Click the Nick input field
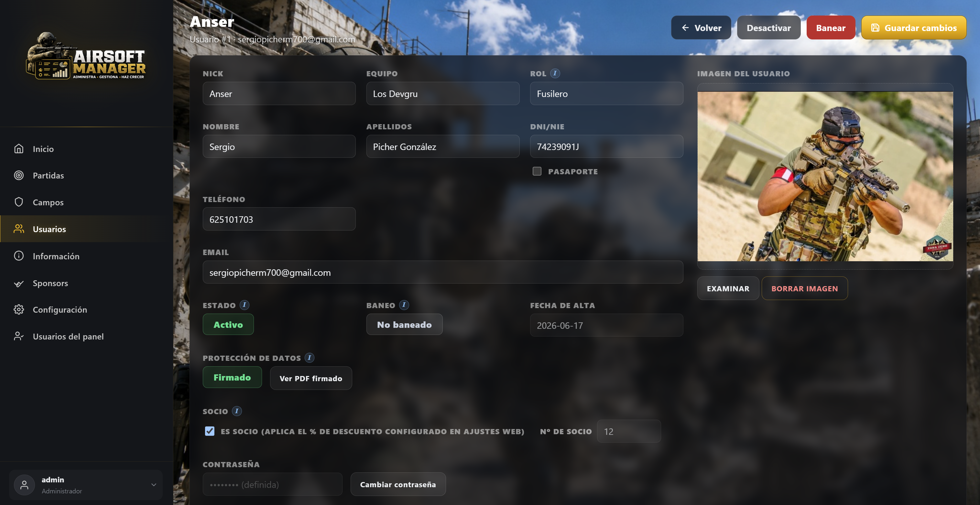 [279, 93]
